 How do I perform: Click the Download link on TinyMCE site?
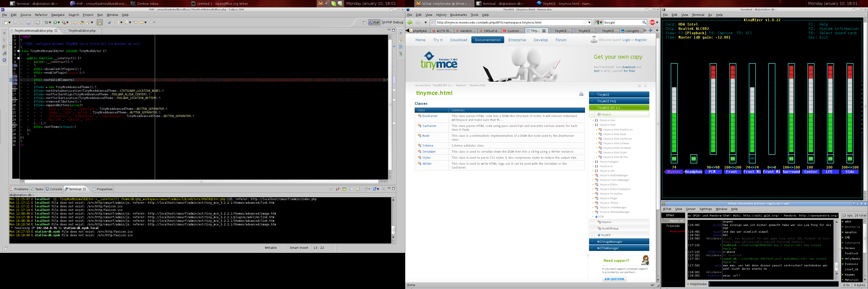click(x=459, y=40)
